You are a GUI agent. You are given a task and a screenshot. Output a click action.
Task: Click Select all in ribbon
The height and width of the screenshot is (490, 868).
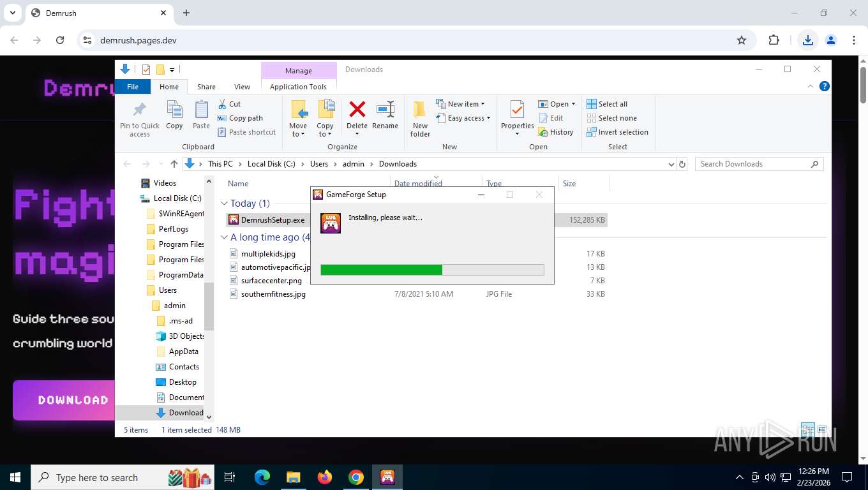607,104
